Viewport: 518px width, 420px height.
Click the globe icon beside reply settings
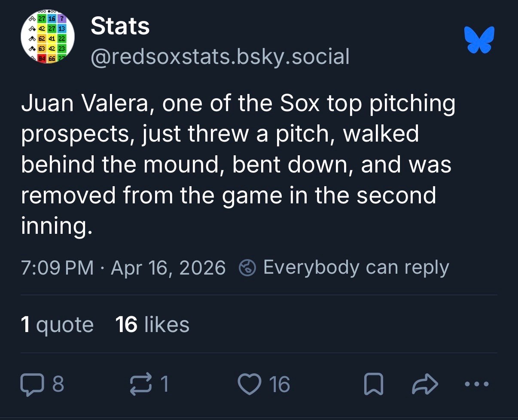click(x=247, y=269)
